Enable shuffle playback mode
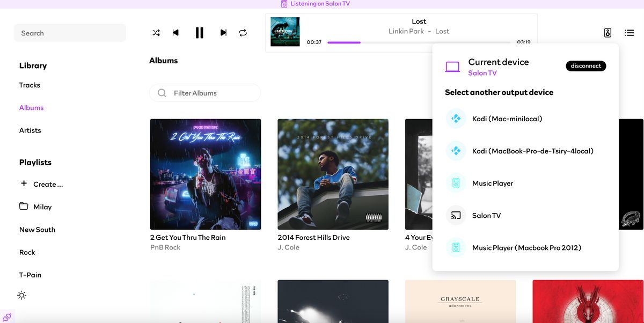Image resolution: width=644 pixels, height=323 pixels. (156, 32)
